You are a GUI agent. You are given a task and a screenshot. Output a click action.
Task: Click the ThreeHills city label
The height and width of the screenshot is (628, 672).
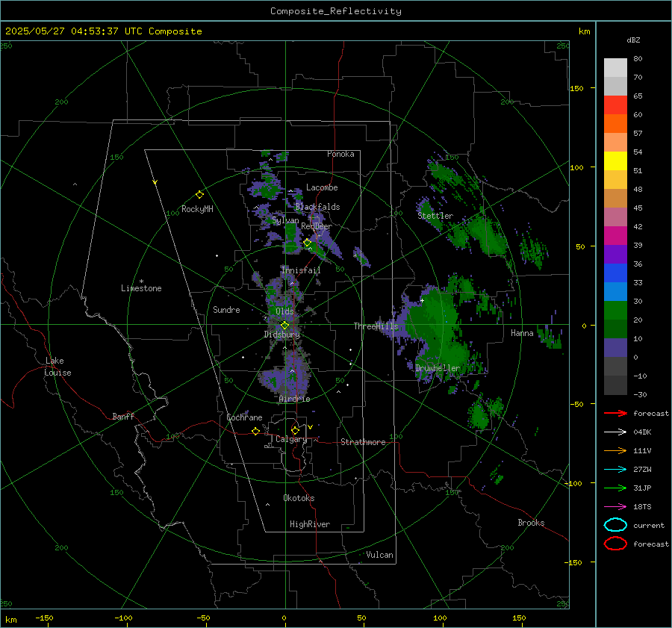(x=376, y=326)
